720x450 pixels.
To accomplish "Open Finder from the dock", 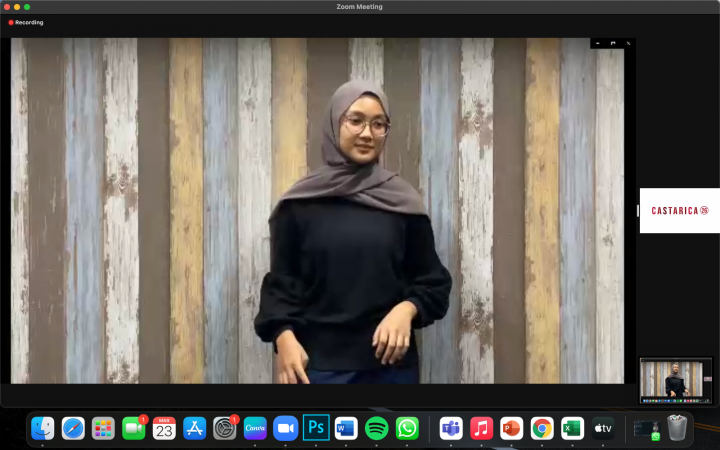I will [43, 429].
